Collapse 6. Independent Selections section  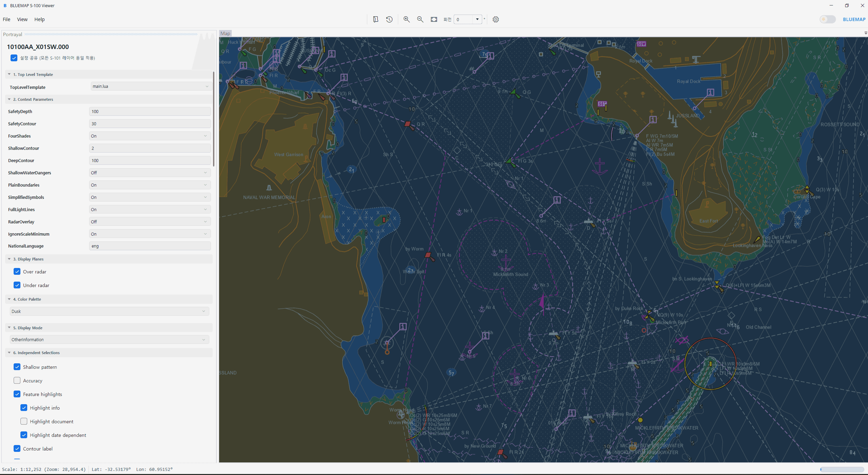[x=9, y=352]
